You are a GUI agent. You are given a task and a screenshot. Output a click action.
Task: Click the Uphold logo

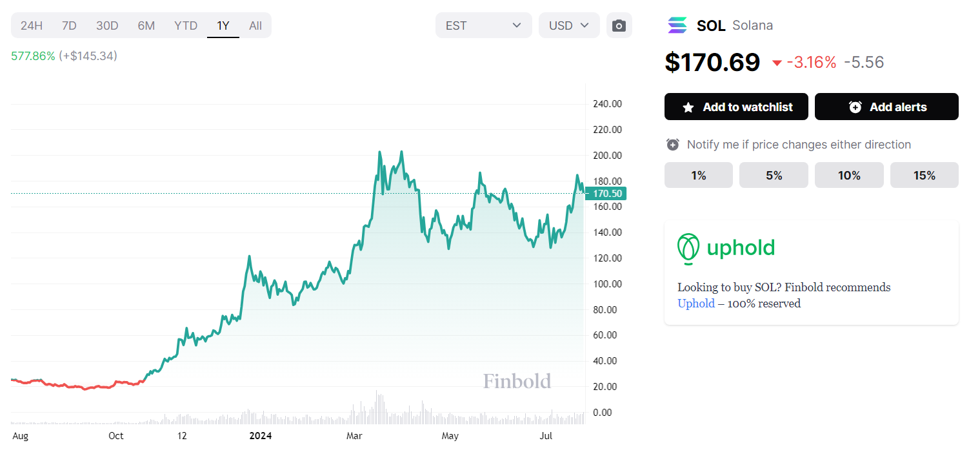(x=726, y=248)
